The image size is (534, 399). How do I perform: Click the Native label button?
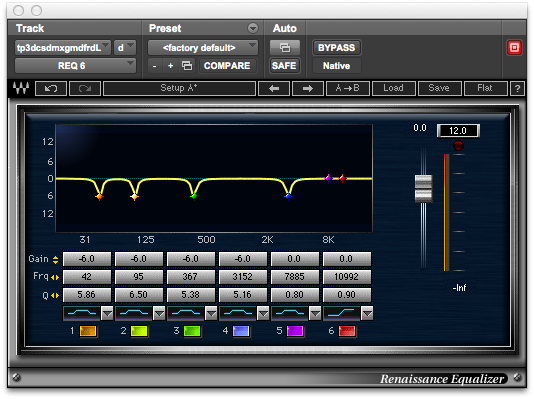[x=336, y=65]
